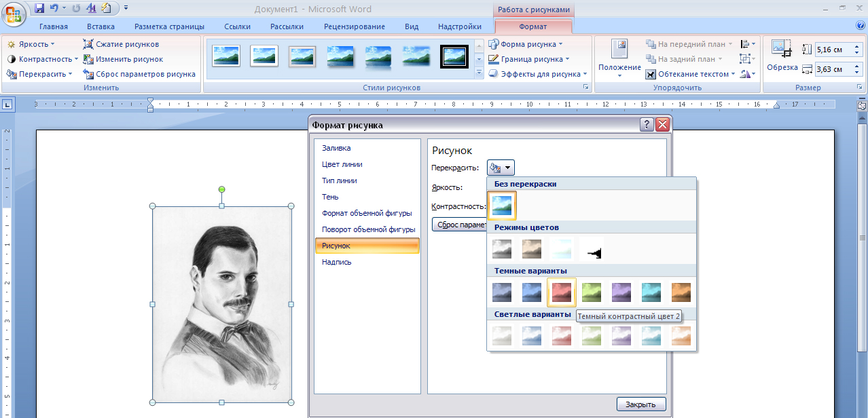Click the dialog Сброс параметров button
The image size is (868, 418).
coord(459,225)
